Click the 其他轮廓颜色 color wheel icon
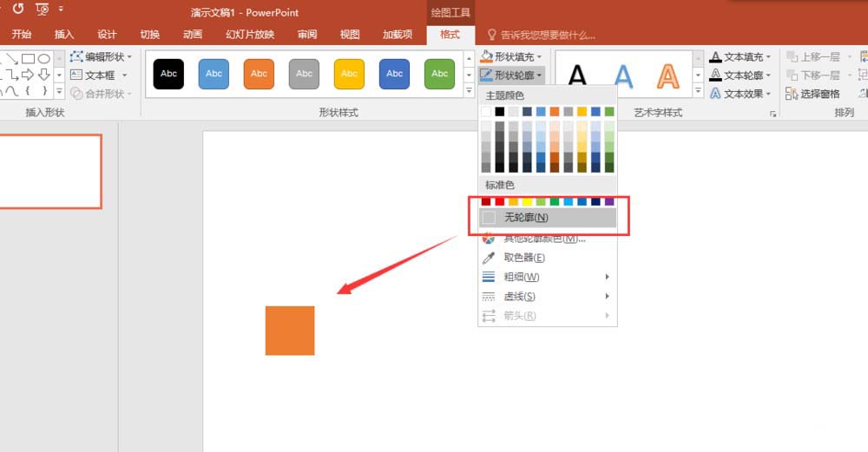The height and width of the screenshot is (452, 868). click(x=488, y=239)
